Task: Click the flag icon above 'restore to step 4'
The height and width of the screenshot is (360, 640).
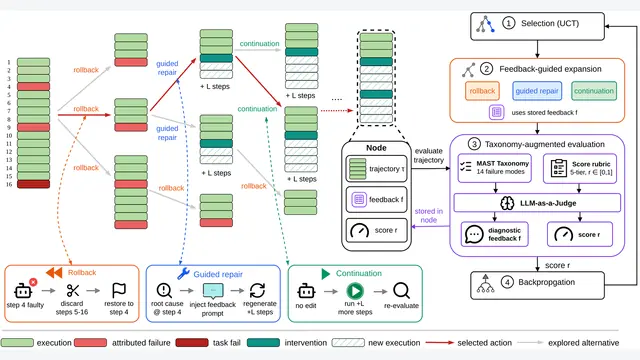Action: point(119,290)
